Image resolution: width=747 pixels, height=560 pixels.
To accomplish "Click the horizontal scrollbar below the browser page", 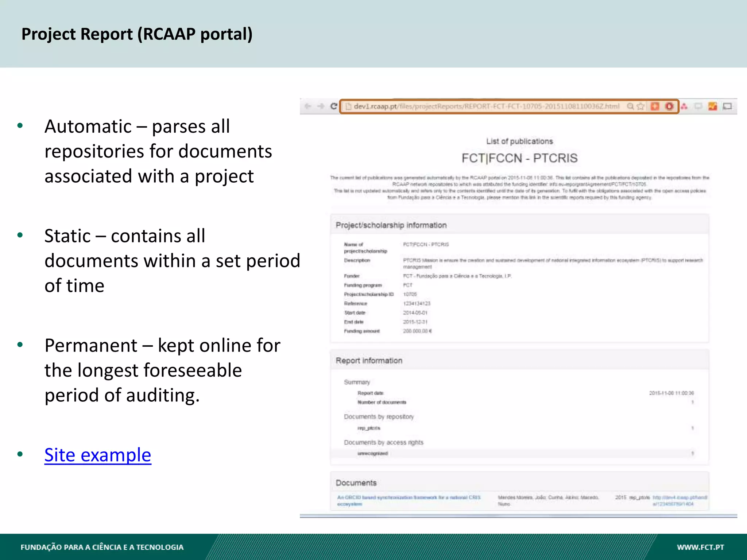I will tap(518, 516).
